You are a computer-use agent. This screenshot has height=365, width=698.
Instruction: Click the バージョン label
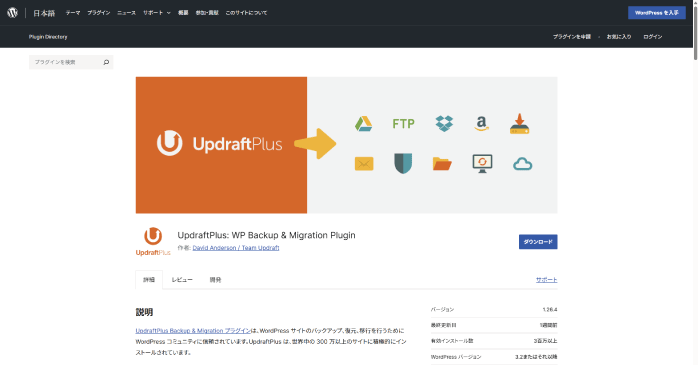click(442, 309)
